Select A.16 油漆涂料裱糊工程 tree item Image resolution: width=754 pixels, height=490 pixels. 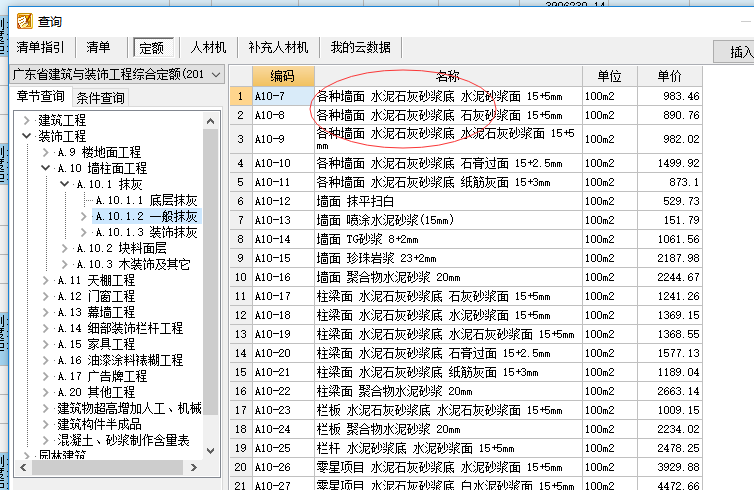coord(120,360)
